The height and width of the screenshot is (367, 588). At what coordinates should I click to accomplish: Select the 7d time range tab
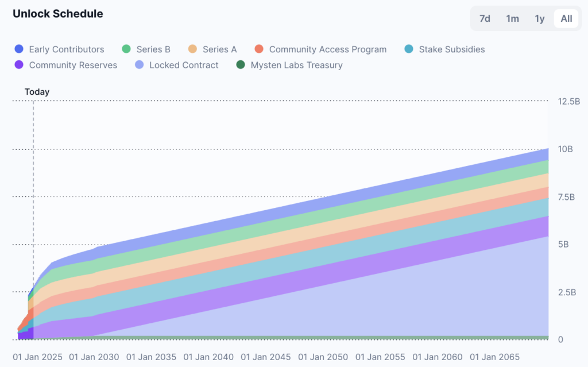485,18
